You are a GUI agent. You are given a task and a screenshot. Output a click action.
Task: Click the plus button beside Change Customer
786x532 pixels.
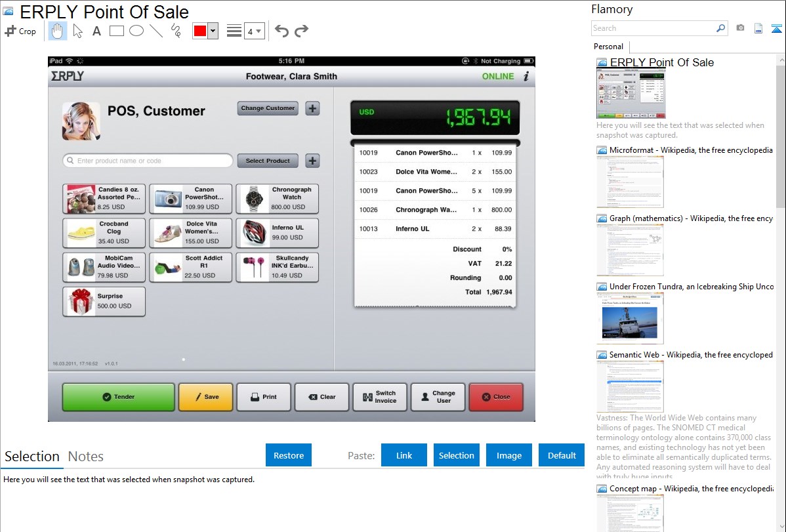(312, 108)
